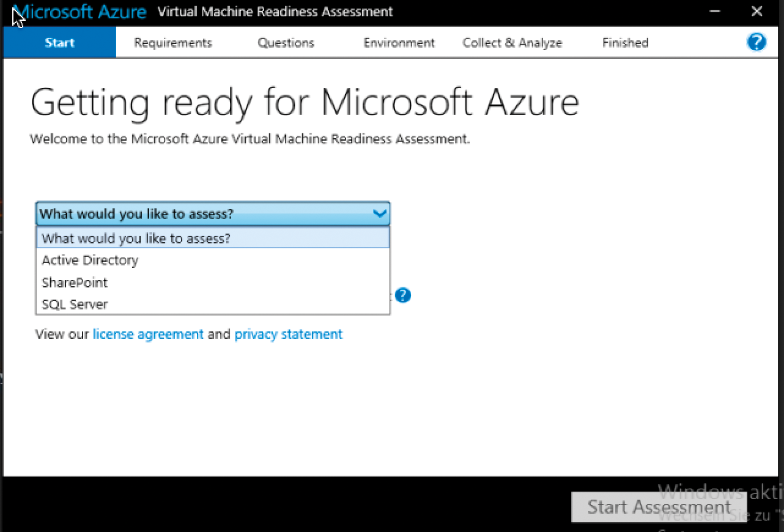View the privacy statement link
The height and width of the screenshot is (532, 784).
[288, 334]
